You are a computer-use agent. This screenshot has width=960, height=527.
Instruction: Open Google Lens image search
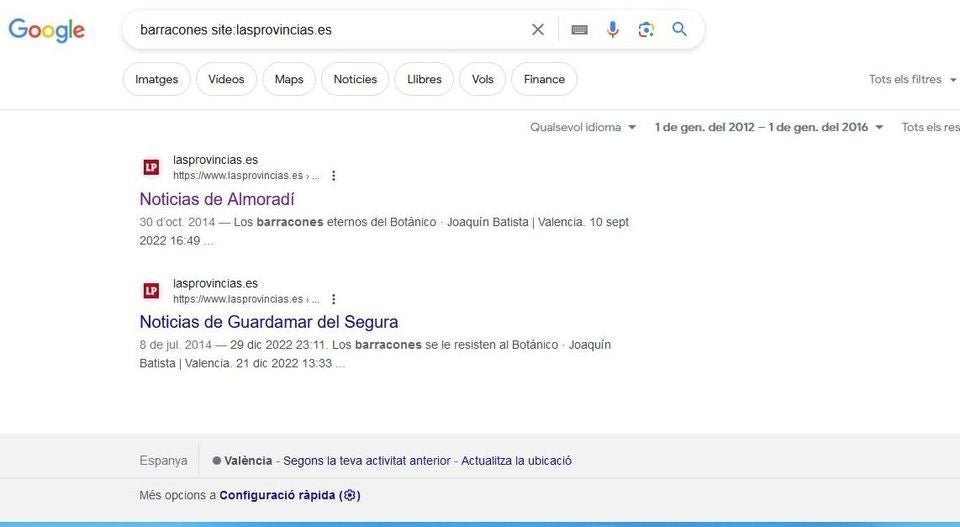click(x=646, y=30)
